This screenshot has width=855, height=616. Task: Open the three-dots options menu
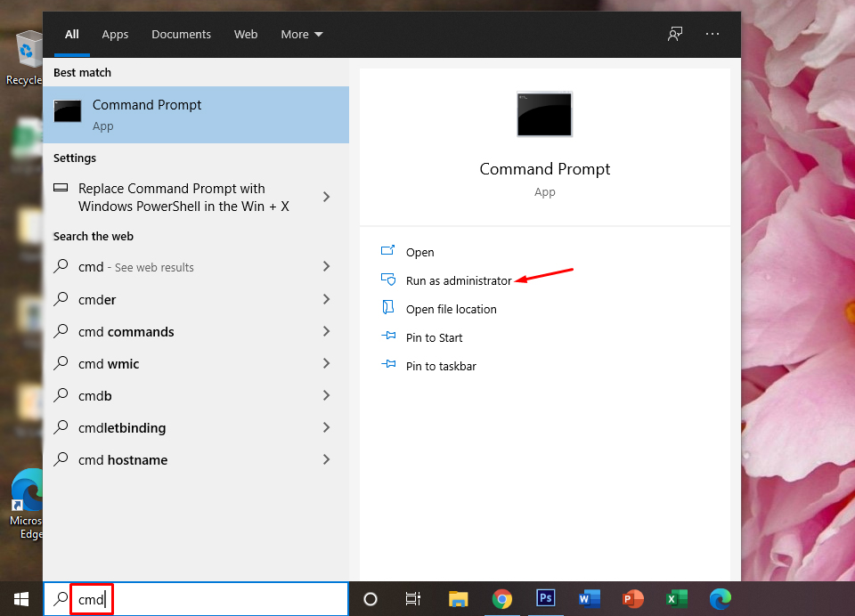(x=712, y=34)
